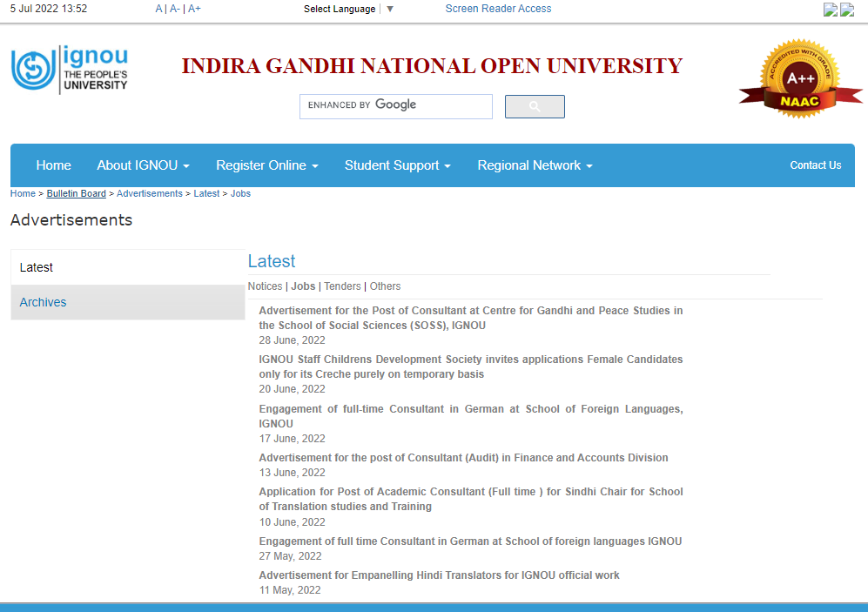
Task: Expand the Student Support menu
Action: 397,165
